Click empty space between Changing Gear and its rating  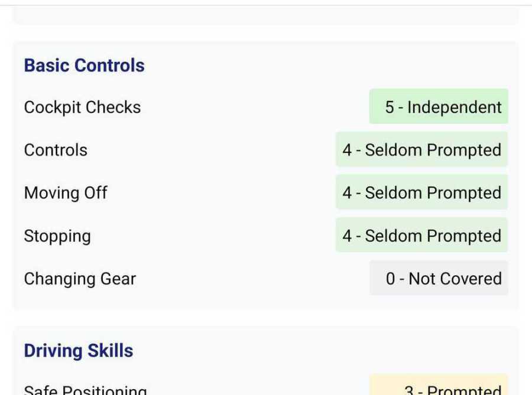254,279
